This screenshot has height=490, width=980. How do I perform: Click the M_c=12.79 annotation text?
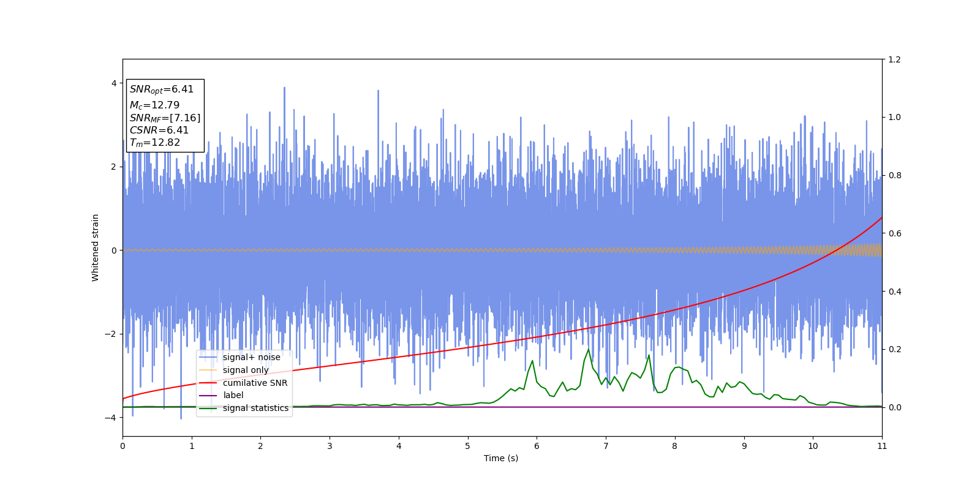(x=154, y=105)
